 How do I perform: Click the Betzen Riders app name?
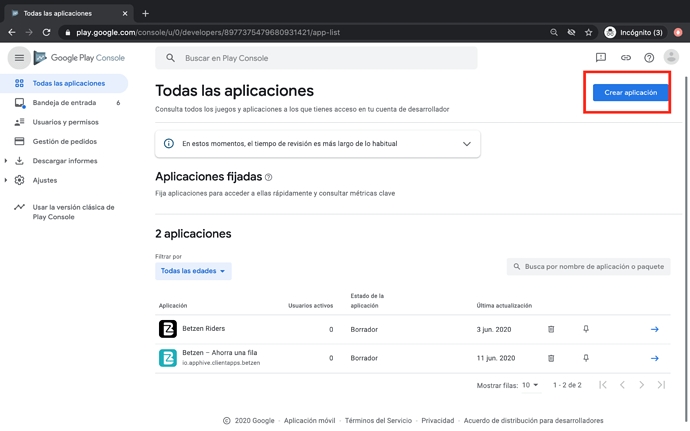[x=203, y=328]
